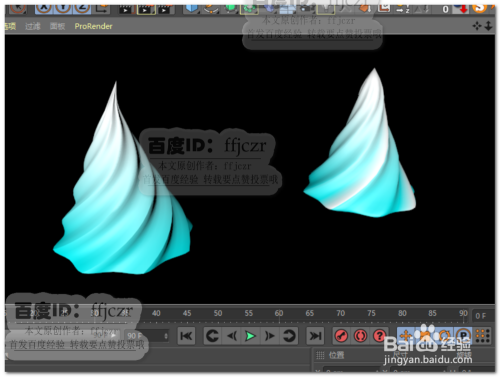Toggle rotation keyframe recording
500x377 pixels.
click(444, 335)
